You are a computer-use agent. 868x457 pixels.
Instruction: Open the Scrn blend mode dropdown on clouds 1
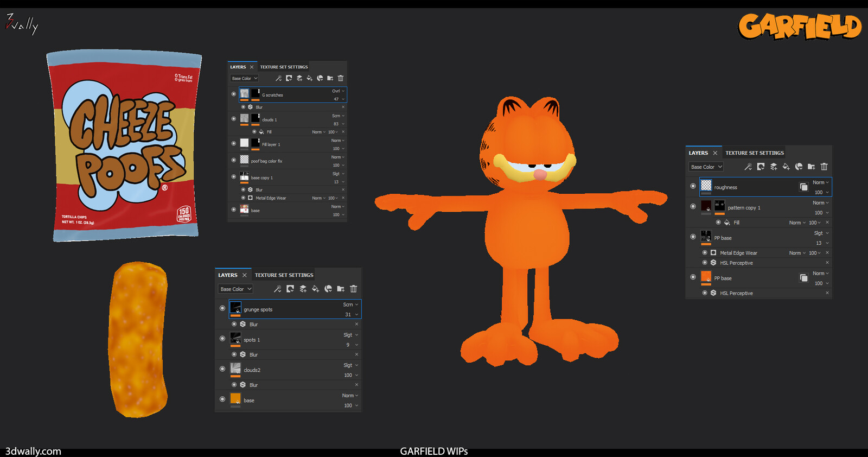(338, 116)
